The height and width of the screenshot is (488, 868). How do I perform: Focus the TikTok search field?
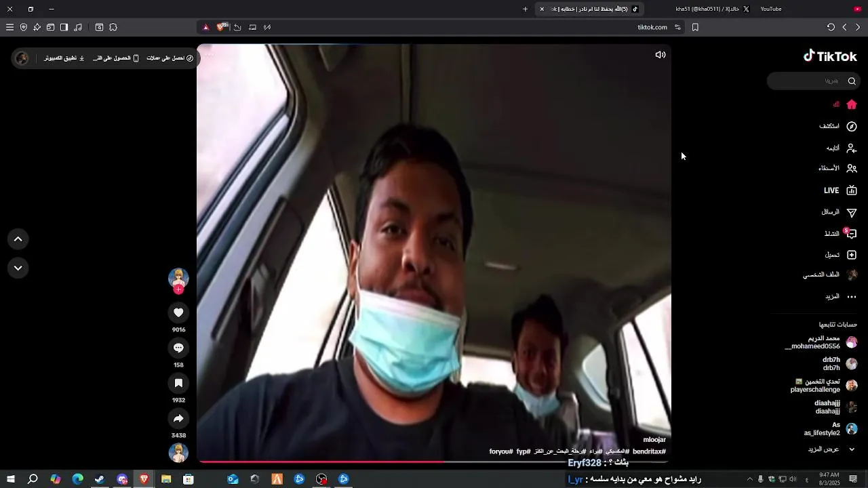pos(812,81)
